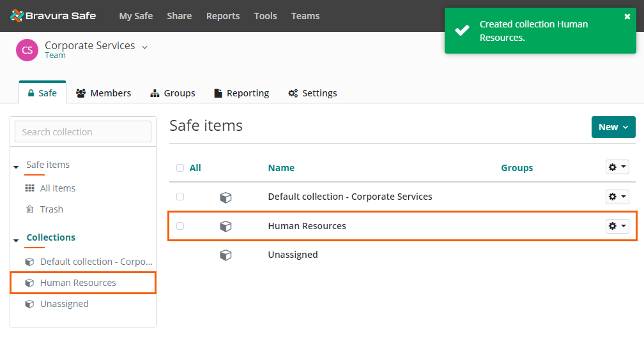Image resolution: width=644 pixels, height=337 pixels.
Task: Open gear options for Default collection row
Action: pos(617,197)
